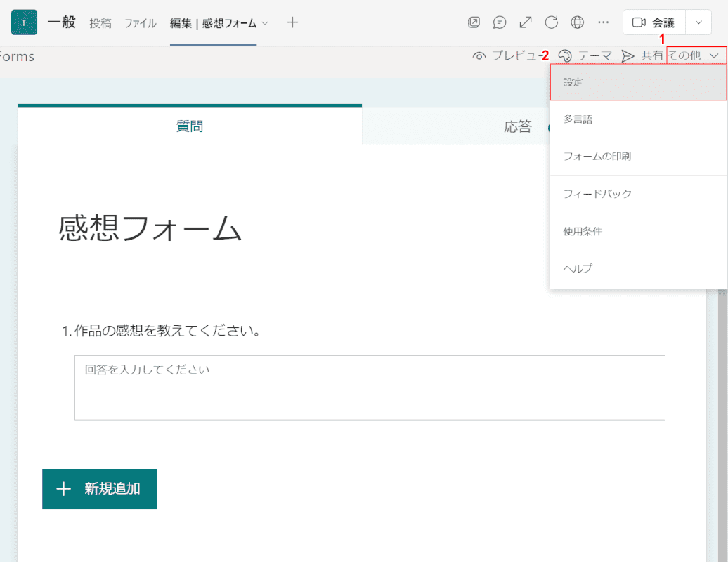Click the team avatar icon labeled T
Viewport: 728px width, 562px height.
click(24, 22)
